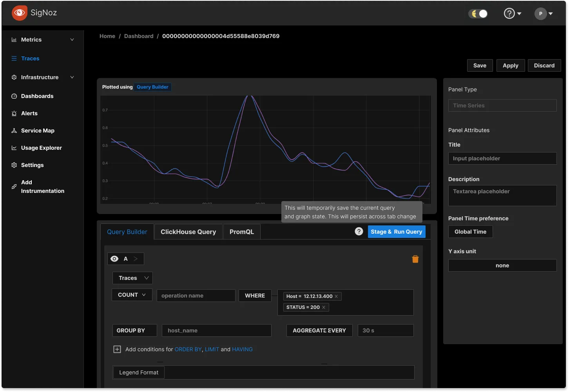
Task: Remove the STATUS = 200 filter tag
Action: (324, 307)
